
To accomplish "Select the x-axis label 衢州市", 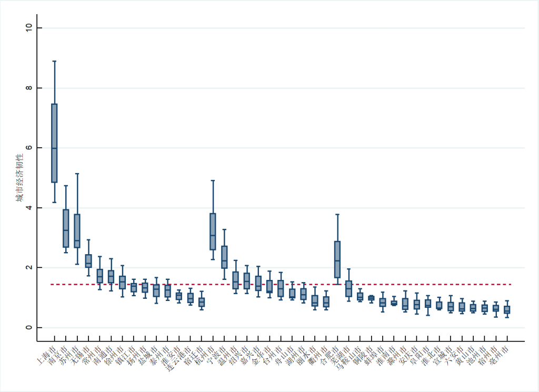I will 318,356.
